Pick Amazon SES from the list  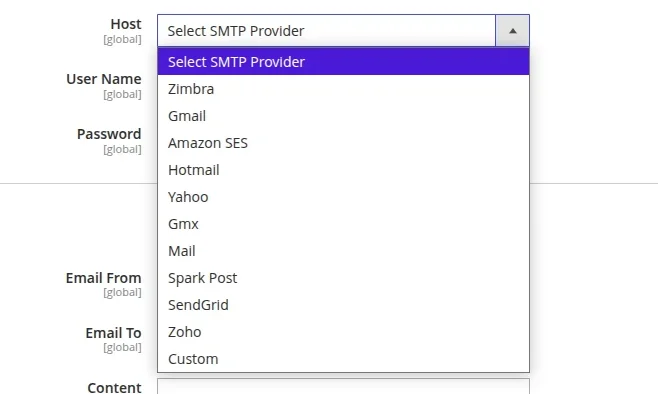(x=343, y=143)
